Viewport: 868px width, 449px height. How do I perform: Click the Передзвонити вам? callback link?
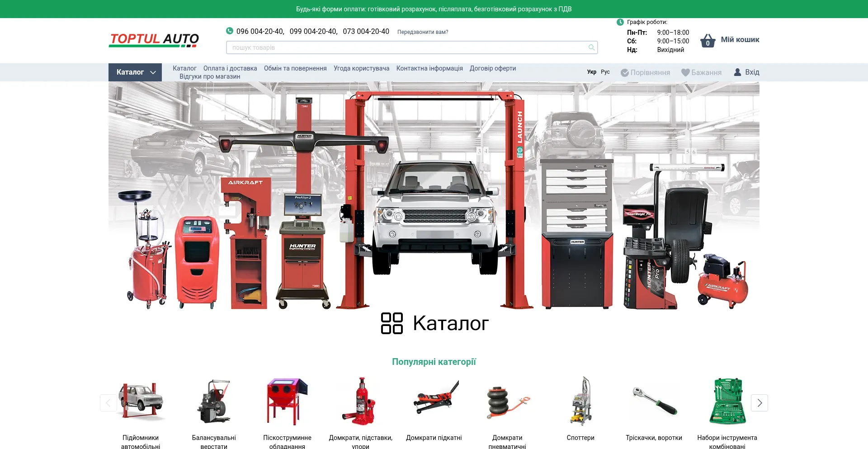(x=423, y=32)
